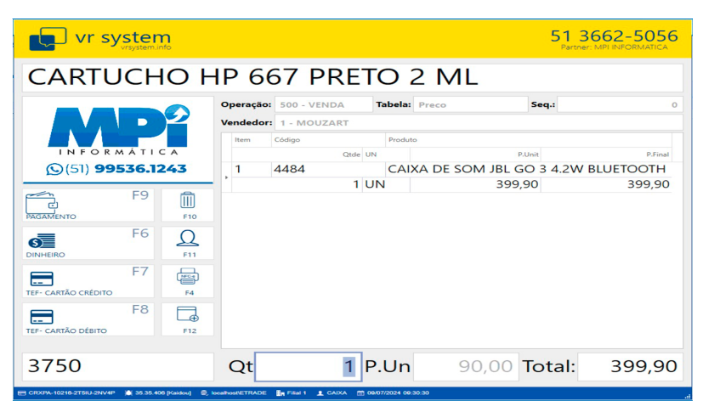Viewport: 702px width, 412px height.
Task: Click the F12 add-window icon
Action: pyautogui.click(x=188, y=319)
